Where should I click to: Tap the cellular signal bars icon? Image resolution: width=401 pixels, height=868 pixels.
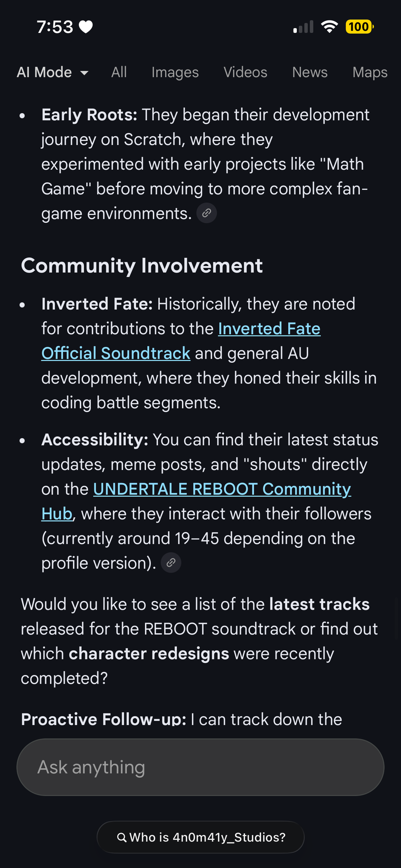pyautogui.click(x=303, y=27)
